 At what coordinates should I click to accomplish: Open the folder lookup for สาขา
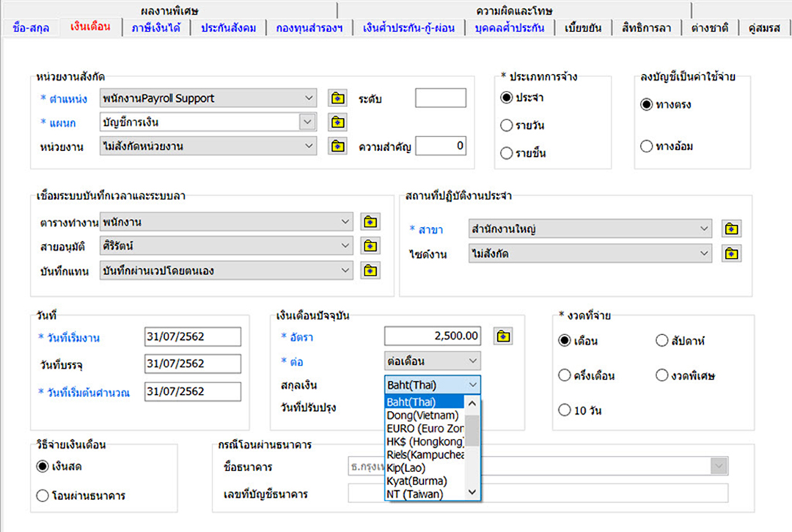pos(731,229)
